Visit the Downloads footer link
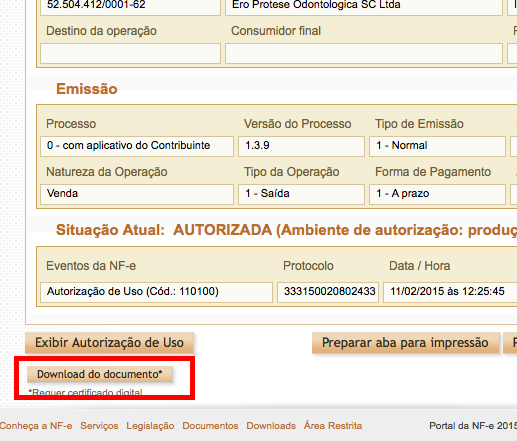This screenshot has height=441, width=517. point(271,426)
